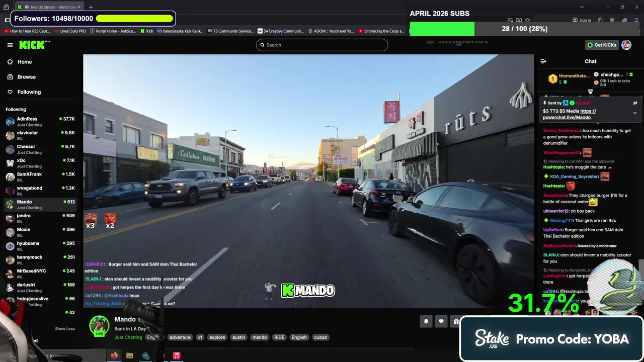Enable notifications with the bell button
The height and width of the screenshot is (362, 644).
click(426, 321)
